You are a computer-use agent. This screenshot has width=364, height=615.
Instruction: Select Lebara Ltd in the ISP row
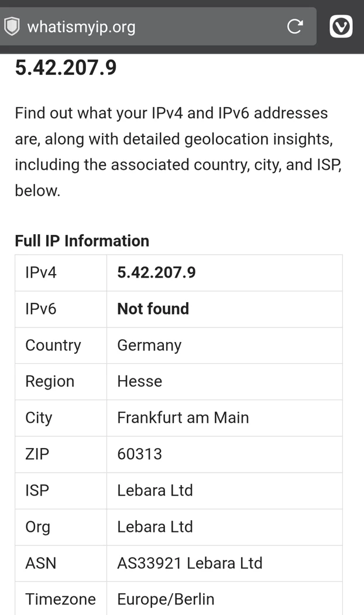154,490
